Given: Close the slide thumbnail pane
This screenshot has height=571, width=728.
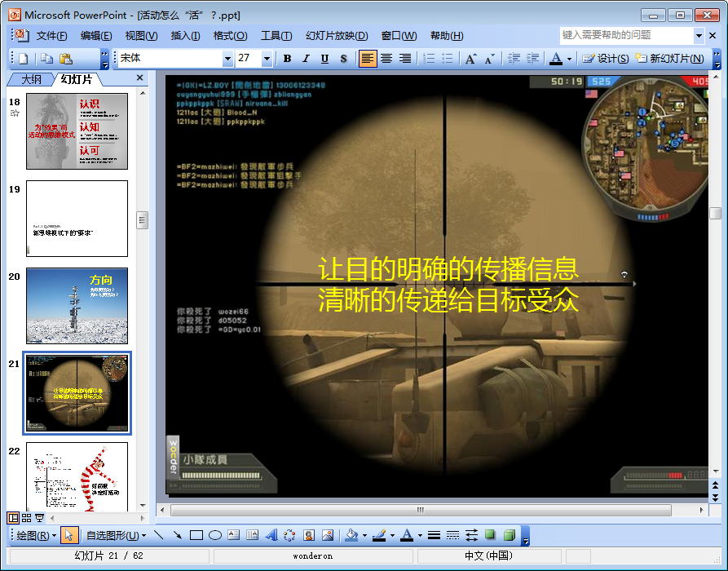Looking at the screenshot, I should (x=139, y=77).
